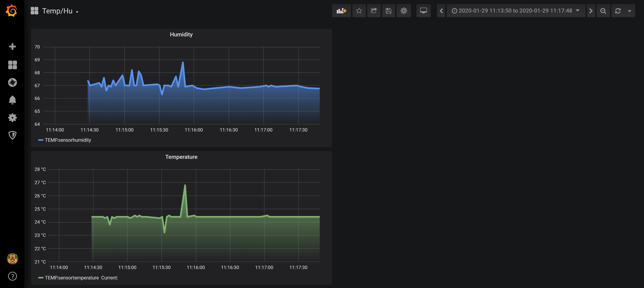This screenshot has height=288, width=644.
Task: Click the Add panel toolbar icon
Action: pos(341,11)
